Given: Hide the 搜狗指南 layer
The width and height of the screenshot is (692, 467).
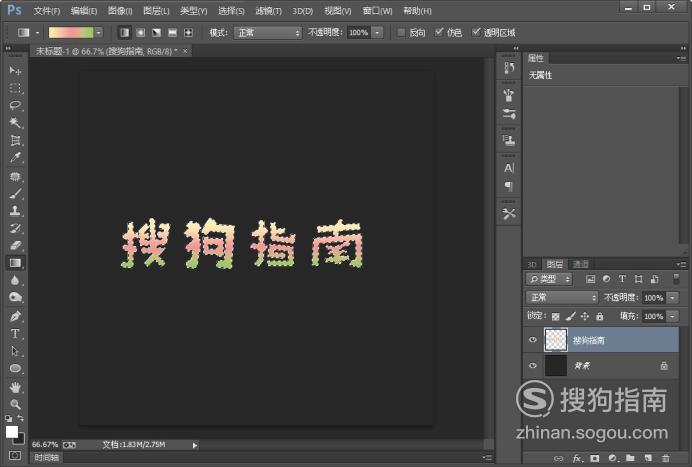Looking at the screenshot, I should [x=533, y=339].
